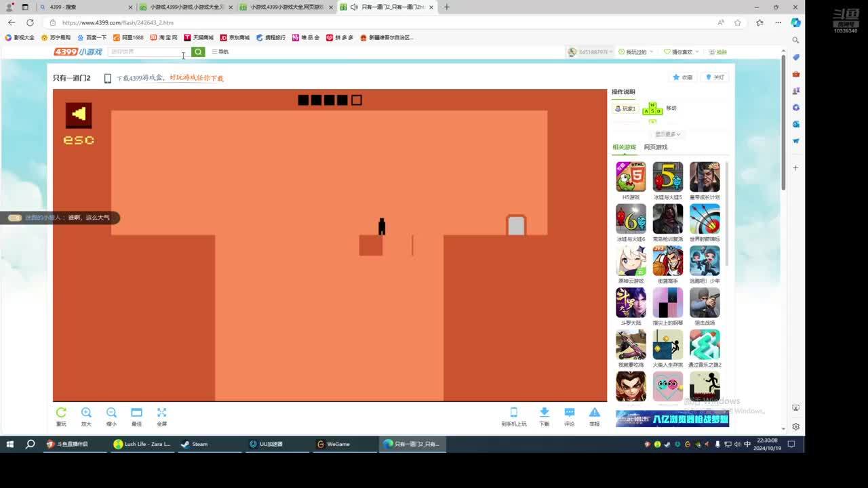Open the user account dropdown
868x488 pixels.
point(591,52)
